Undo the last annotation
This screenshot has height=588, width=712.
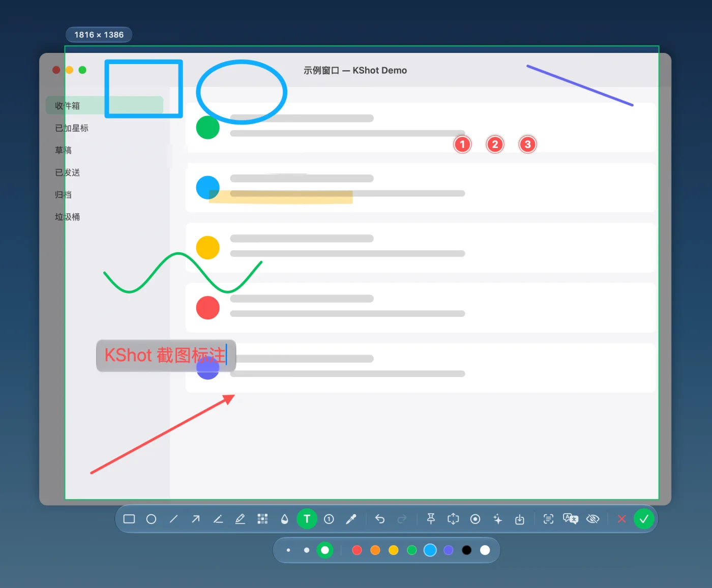380,519
